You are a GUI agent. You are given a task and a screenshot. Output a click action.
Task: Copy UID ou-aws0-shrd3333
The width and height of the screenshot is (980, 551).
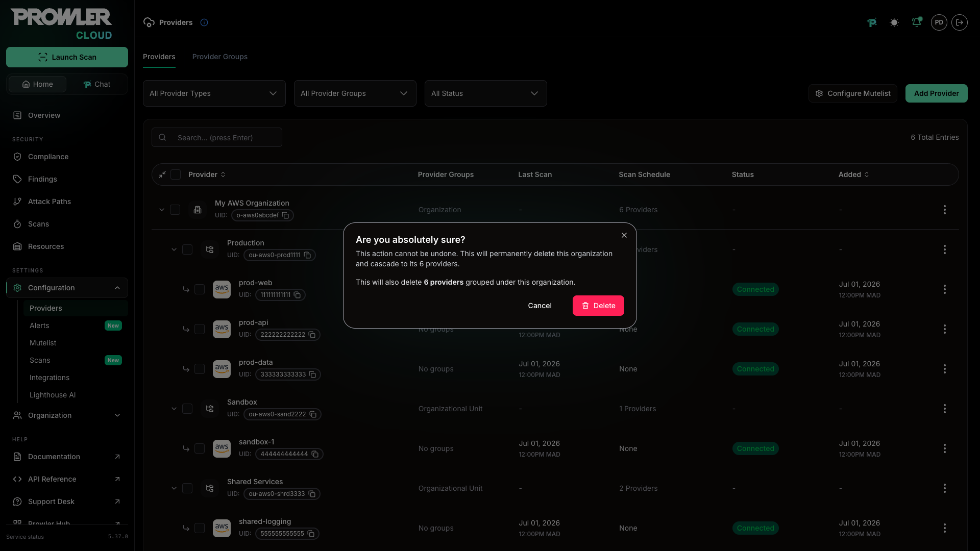tap(312, 494)
